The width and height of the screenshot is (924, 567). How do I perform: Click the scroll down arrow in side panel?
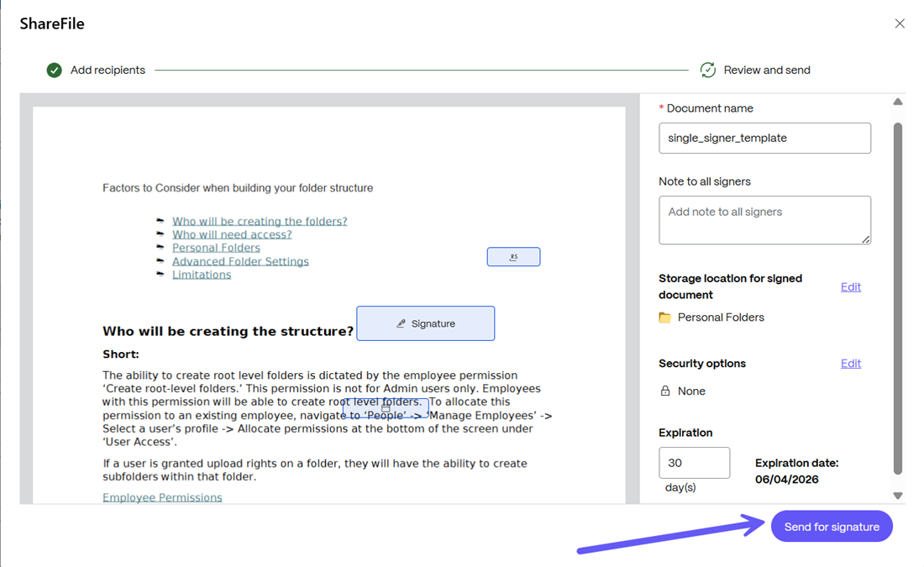pos(897,496)
